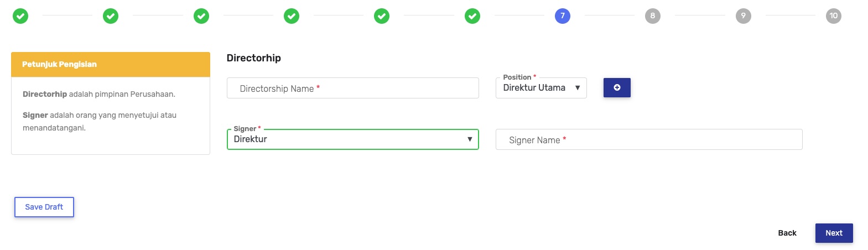This screenshot has width=868, height=250.
Task: Go to step 9 indicator
Action: 744,16
